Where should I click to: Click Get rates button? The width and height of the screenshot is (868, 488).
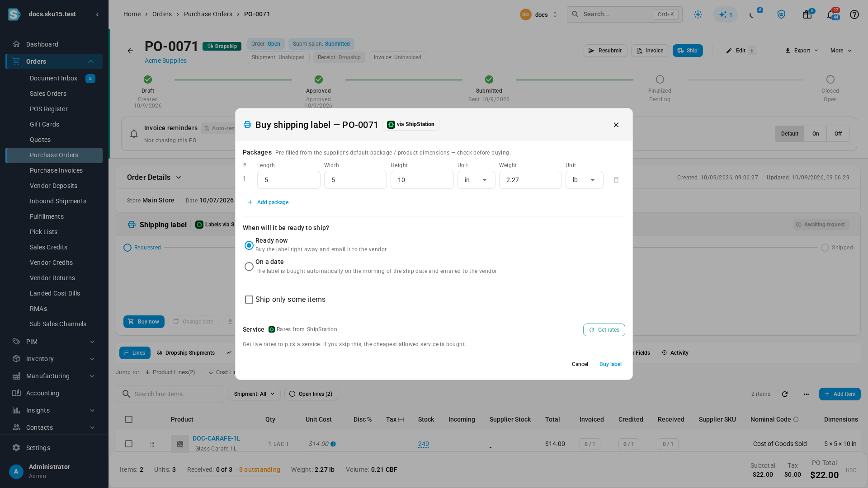(x=604, y=330)
